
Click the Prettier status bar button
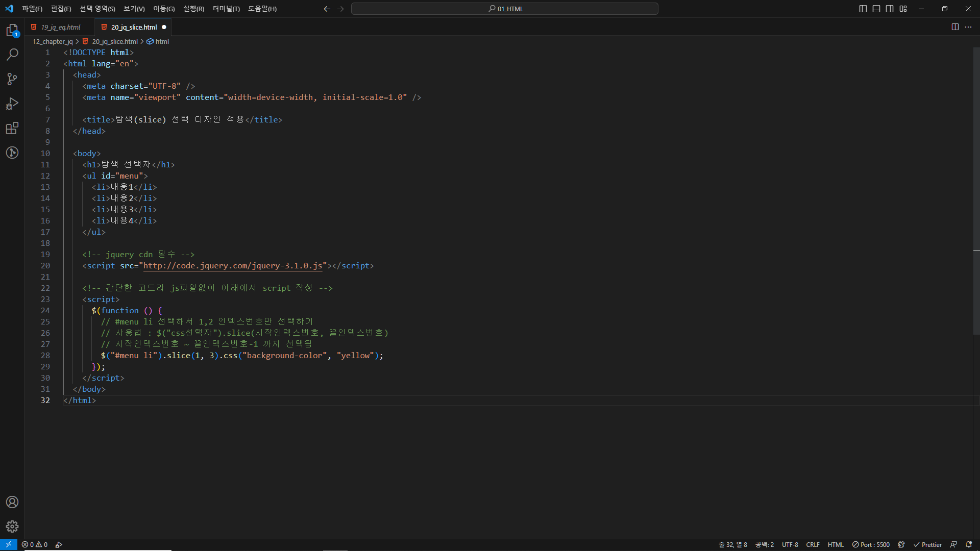[927, 544]
